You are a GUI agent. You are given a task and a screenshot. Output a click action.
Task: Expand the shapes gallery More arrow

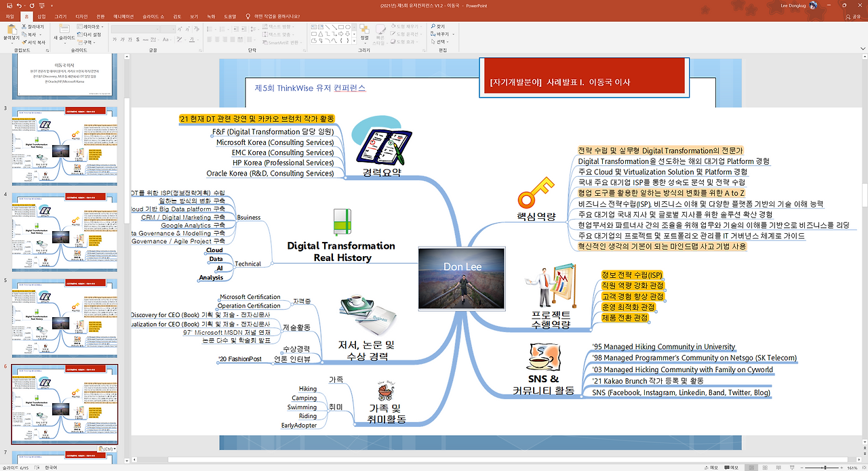click(x=354, y=41)
